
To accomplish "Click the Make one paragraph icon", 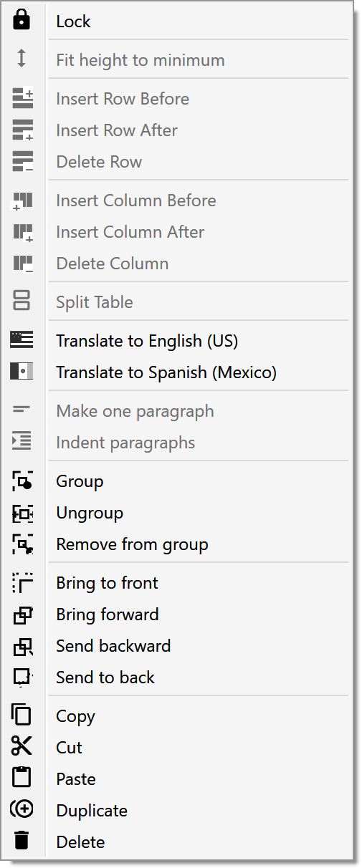I will pyautogui.click(x=22, y=410).
